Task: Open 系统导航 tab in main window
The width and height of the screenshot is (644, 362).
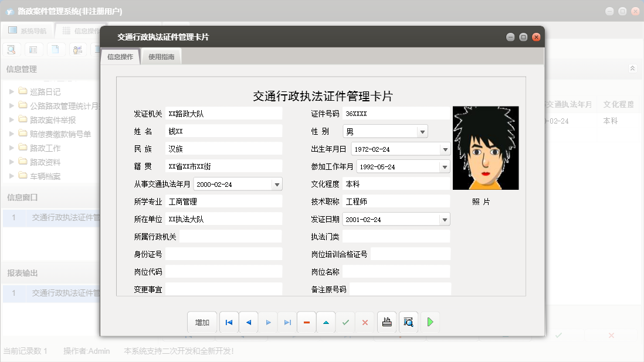Action: (28, 30)
